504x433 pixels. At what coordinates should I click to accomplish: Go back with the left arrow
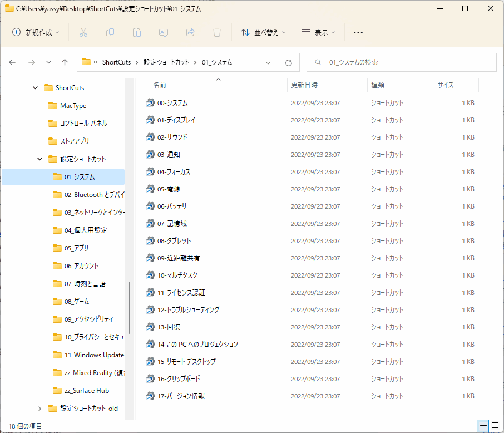[12, 62]
